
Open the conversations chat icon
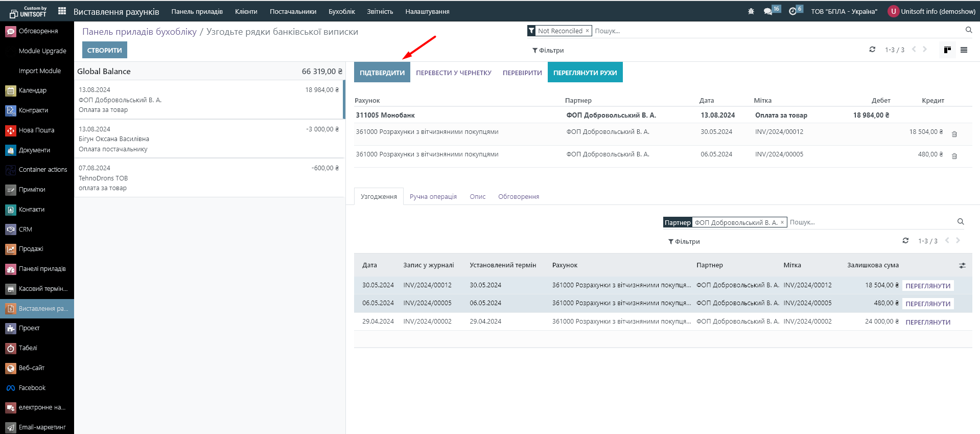[x=767, y=11]
